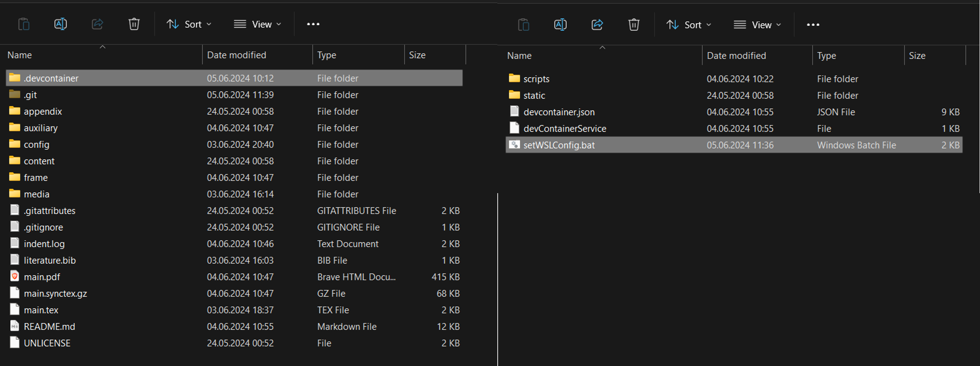The height and width of the screenshot is (366, 980).
Task: Select the .git folder
Action: (x=31, y=95)
